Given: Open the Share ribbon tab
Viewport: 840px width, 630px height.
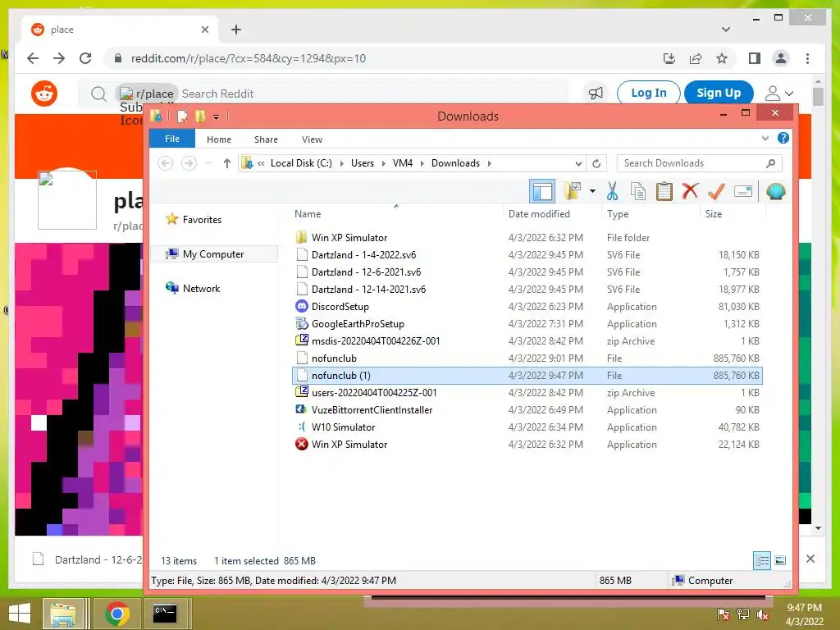Looking at the screenshot, I should pos(266,139).
